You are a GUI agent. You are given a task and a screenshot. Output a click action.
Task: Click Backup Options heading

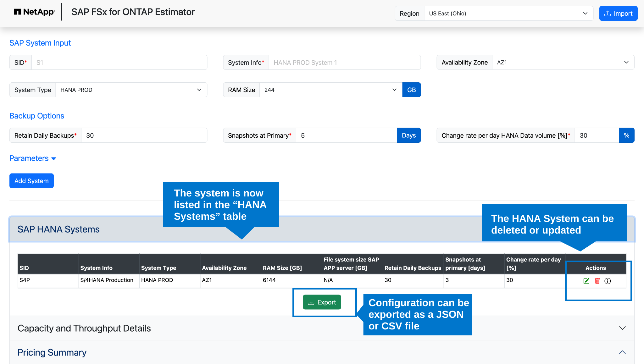(x=37, y=116)
